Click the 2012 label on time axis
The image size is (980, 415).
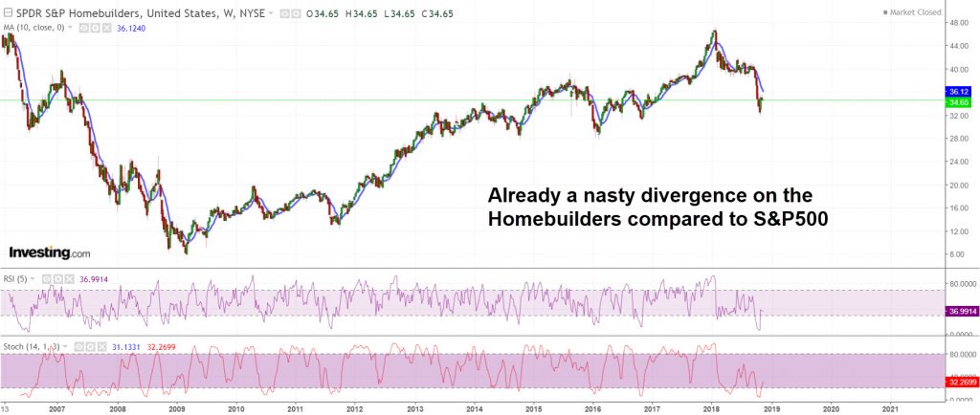(354, 408)
